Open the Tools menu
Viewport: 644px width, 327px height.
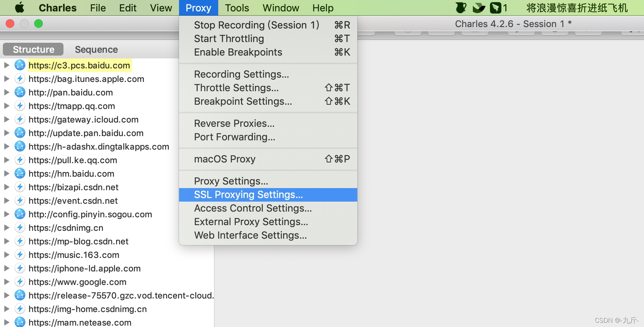(237, 8)
